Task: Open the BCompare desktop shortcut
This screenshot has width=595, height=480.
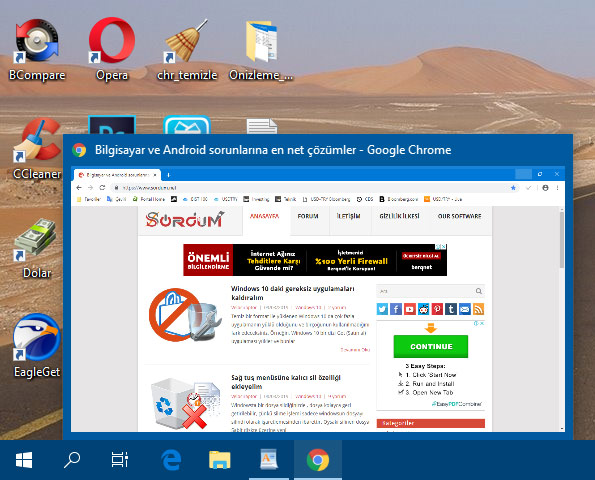Action: click(37, 49)
